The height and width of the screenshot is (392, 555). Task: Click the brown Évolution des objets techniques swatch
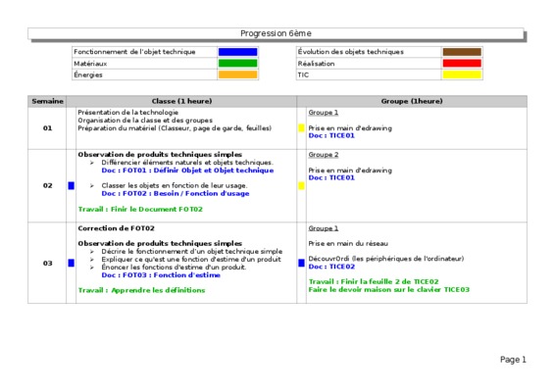(462, 52)
